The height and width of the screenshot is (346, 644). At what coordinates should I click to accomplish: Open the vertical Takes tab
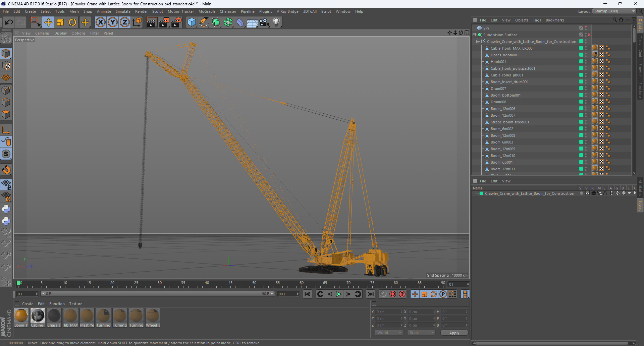coord(640,41)
